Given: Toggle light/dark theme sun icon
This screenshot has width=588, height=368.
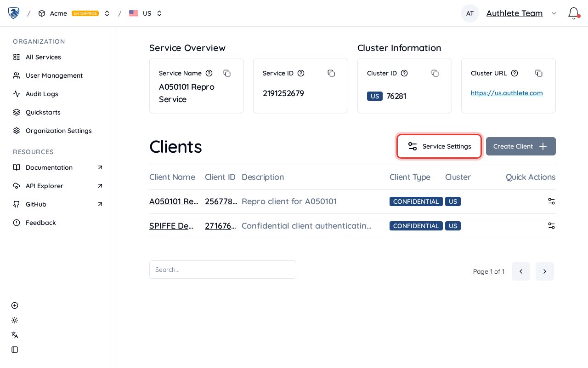Looking at the screenshot, I should pos(15,320).
